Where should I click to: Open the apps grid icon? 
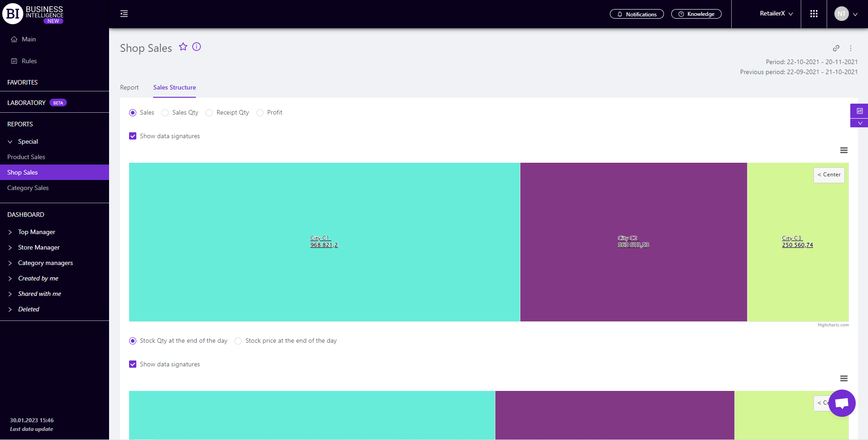[813, 14]
